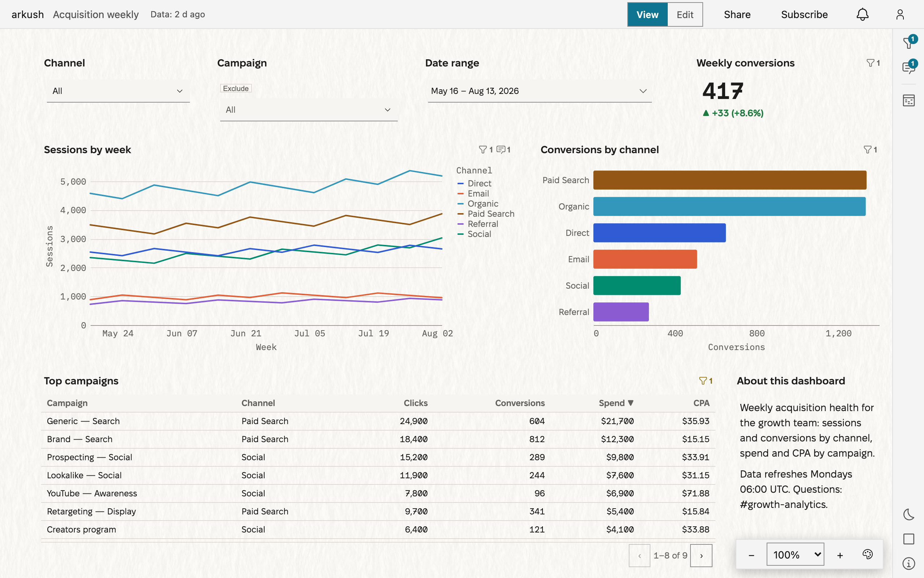Open the Date range dropdown
924x578 pixels.
(x=540, y=91)
